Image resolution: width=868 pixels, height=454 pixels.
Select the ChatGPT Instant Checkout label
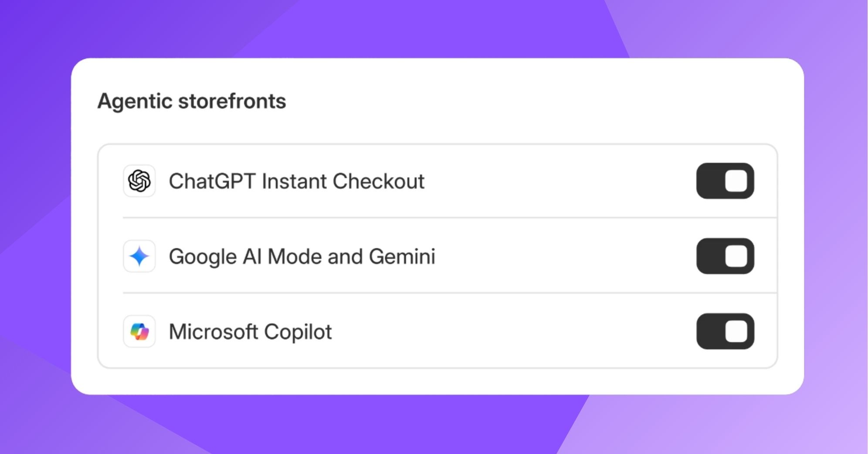click(x=296, y=181)
